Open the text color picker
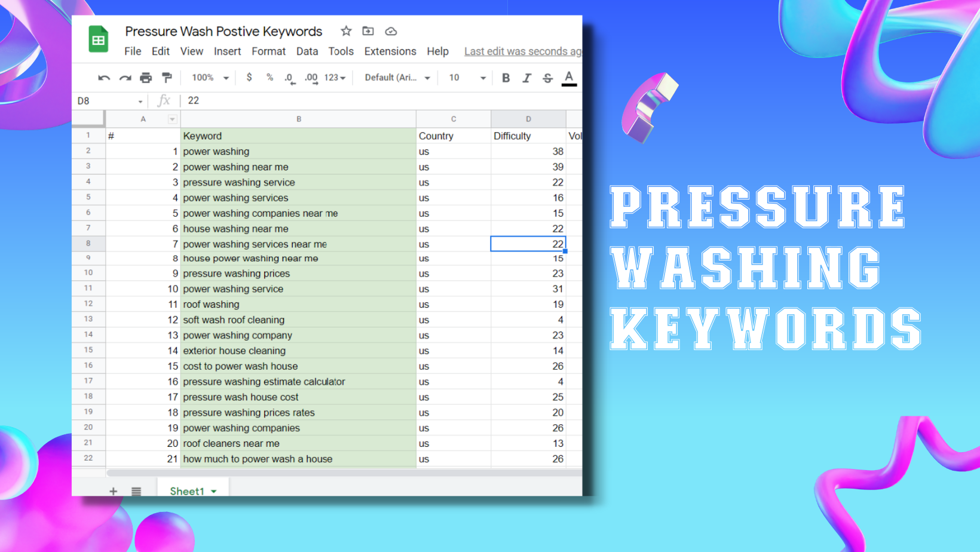The image size is (980, 552). pyautogui.click(x=569, y=78)
